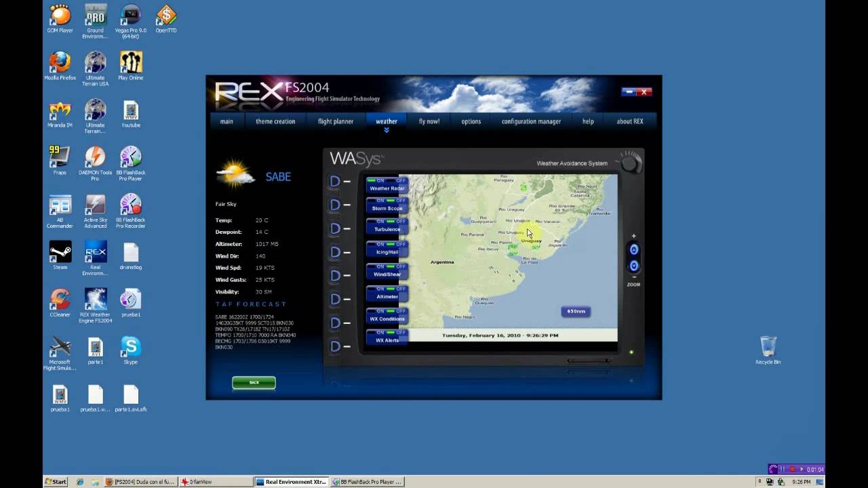Click the chevron under the weather tab
Image resolution: width=868 pixels, height=488 pixels.
387,130
